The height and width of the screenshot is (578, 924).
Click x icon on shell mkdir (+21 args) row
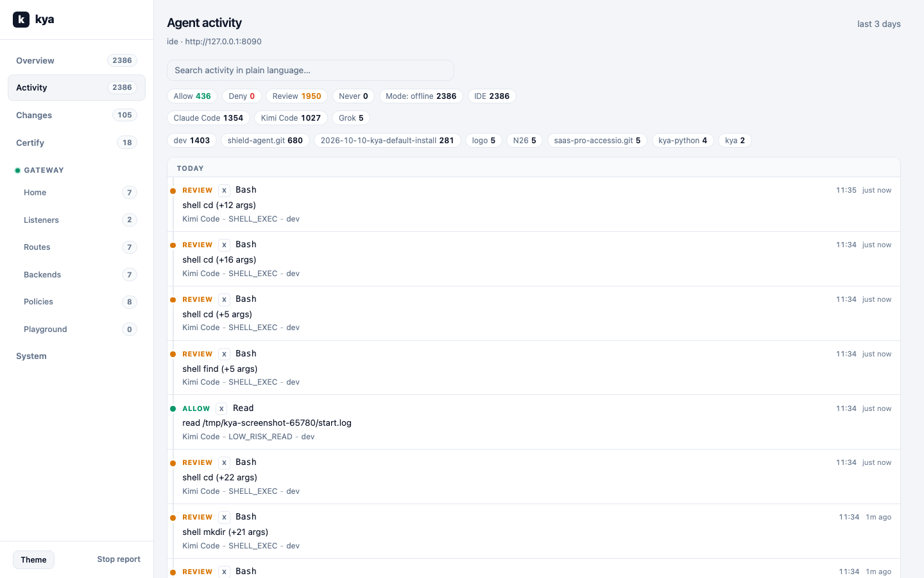coord(224,517)
